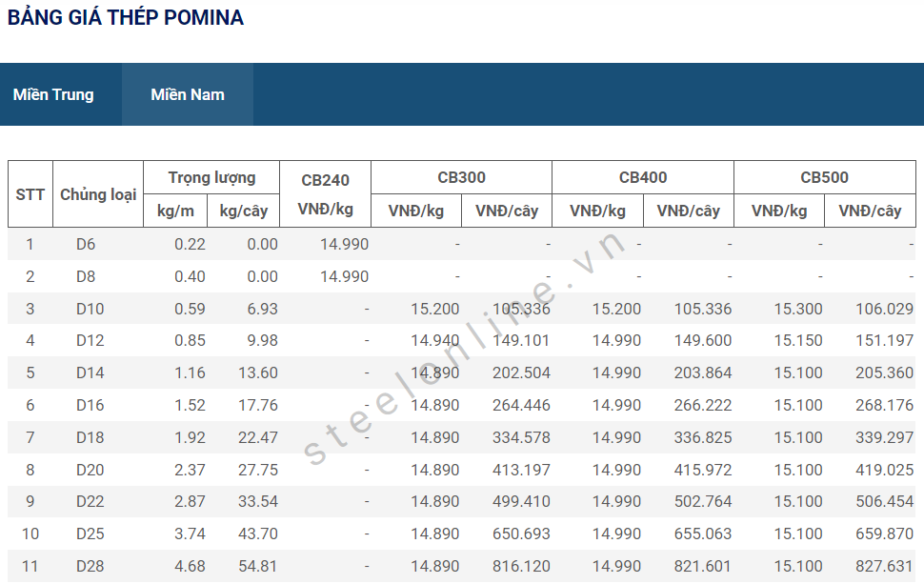924x584 pixels.
Task: Click D14 CB300 price 202.504
Action: click(521, 373)
